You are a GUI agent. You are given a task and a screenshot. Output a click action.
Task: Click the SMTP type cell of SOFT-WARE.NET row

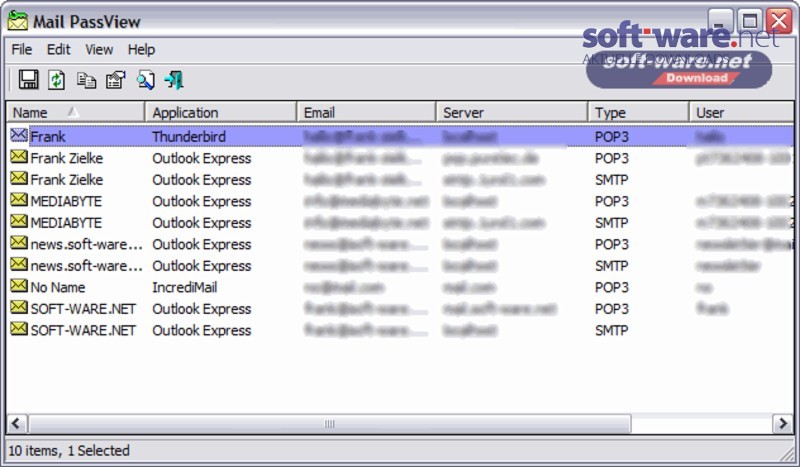611,330
